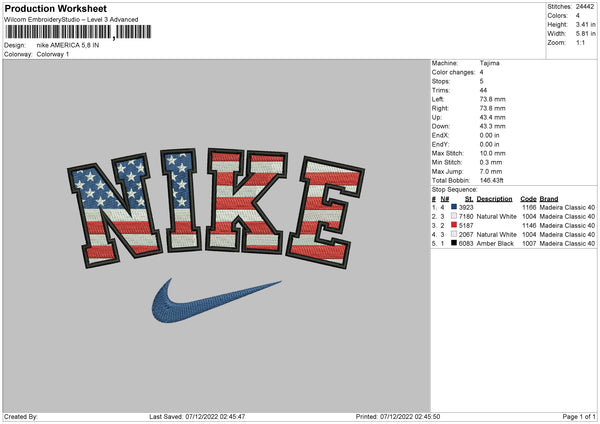Click the stitches count '24442'
Screen dimensions: 600x424
point(585,7)
